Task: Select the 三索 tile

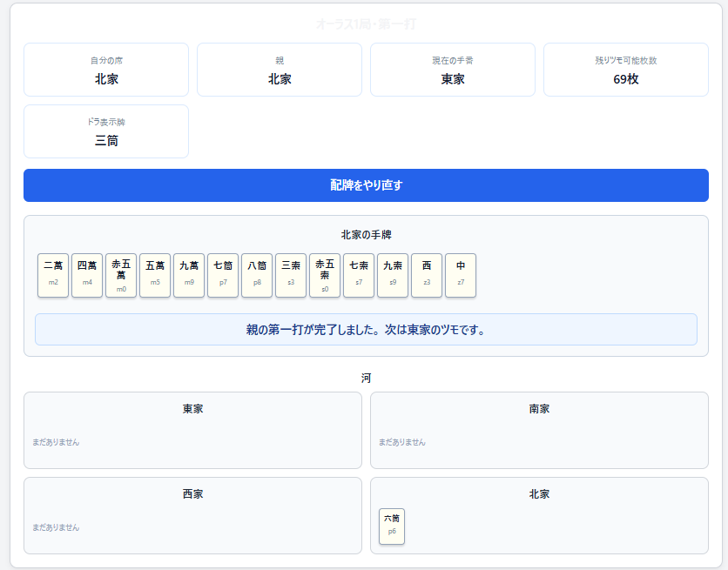Action: [291, 275]
